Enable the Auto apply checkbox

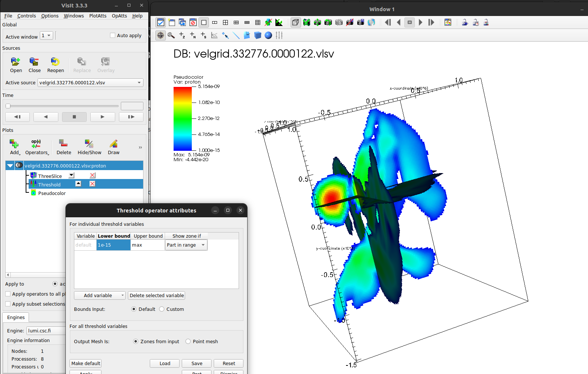[x=113, y=36]
